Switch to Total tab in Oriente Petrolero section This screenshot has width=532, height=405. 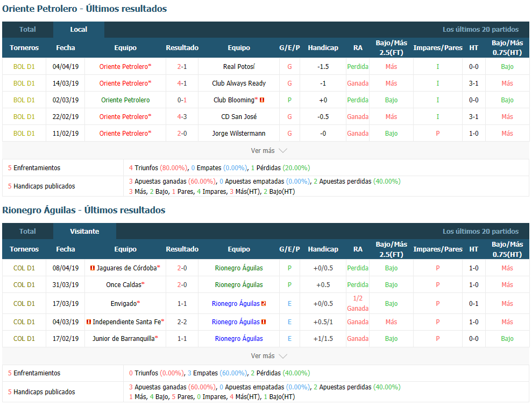coord(27,30)
